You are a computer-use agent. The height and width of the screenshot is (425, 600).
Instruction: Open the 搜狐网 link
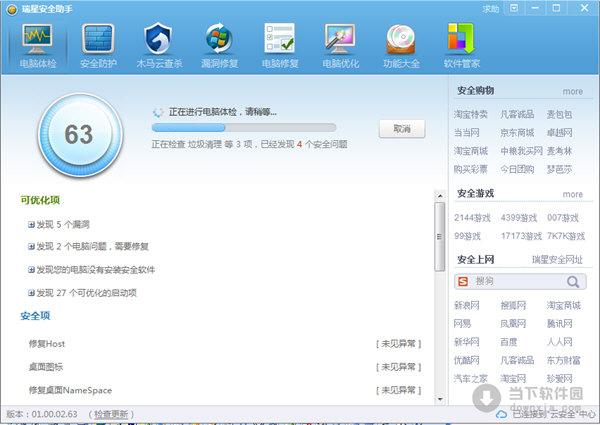[x=513, y=305]
